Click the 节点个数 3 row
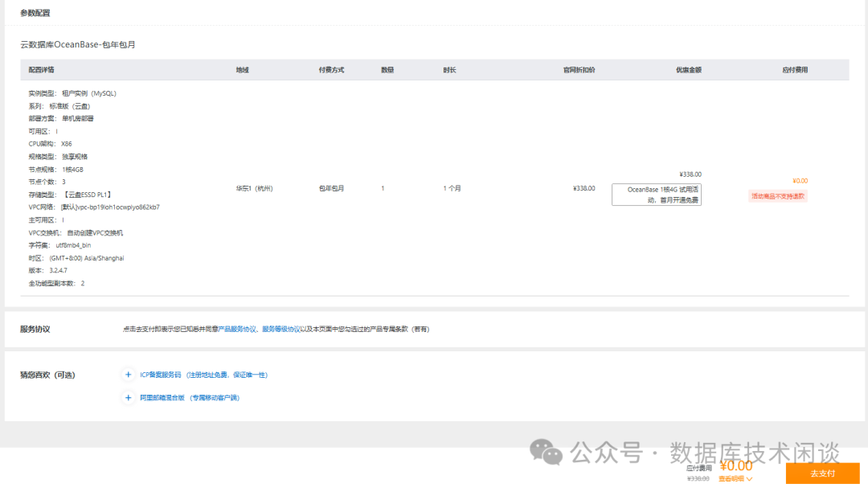Image resolution: width=868 pixels, height=488 pixels. (x=47, y=182)
